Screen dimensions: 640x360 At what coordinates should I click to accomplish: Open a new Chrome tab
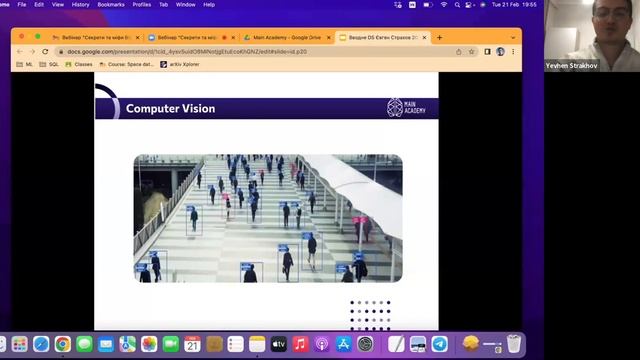pyautogui.click(x=440, y=38)
